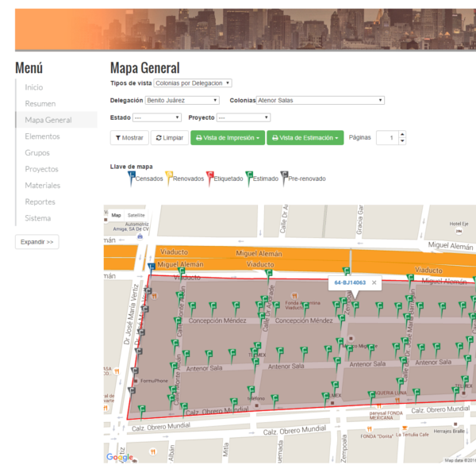476x476 pixels.
Task: Open the Proyecto filter dropdown
Action: [x=243, y=117]
